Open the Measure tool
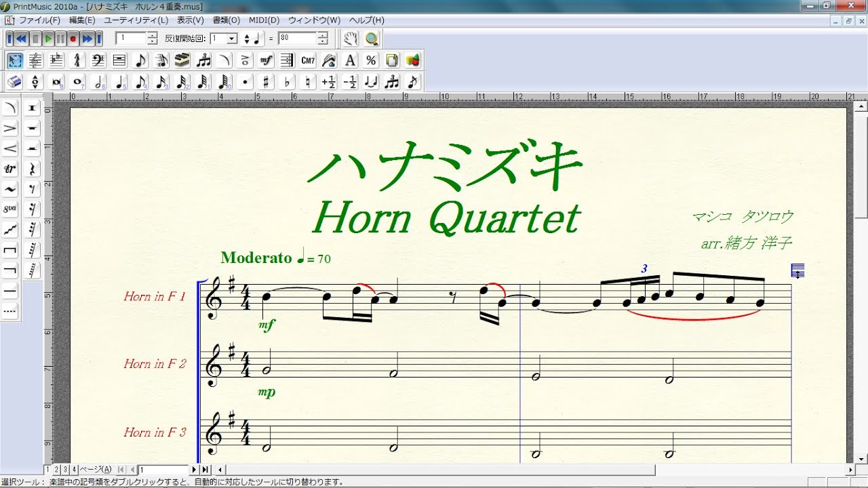The image size is (868, 488). pyautogui.click(x=119, y=60)
